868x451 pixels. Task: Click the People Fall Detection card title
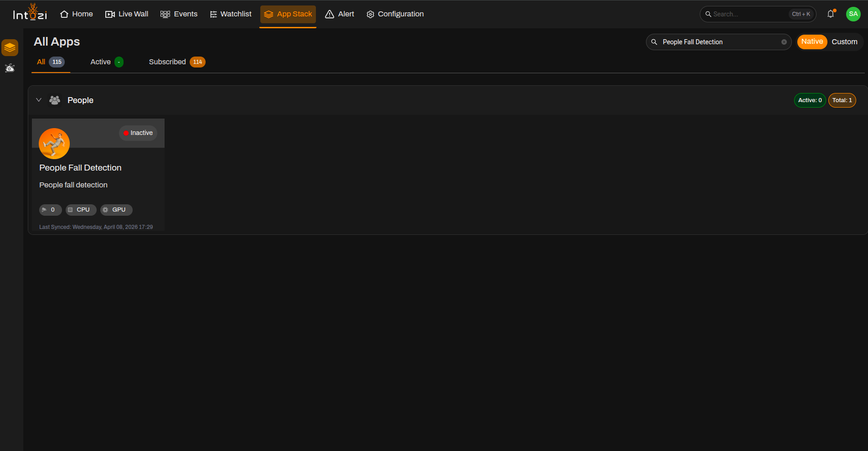pos(80,168)
